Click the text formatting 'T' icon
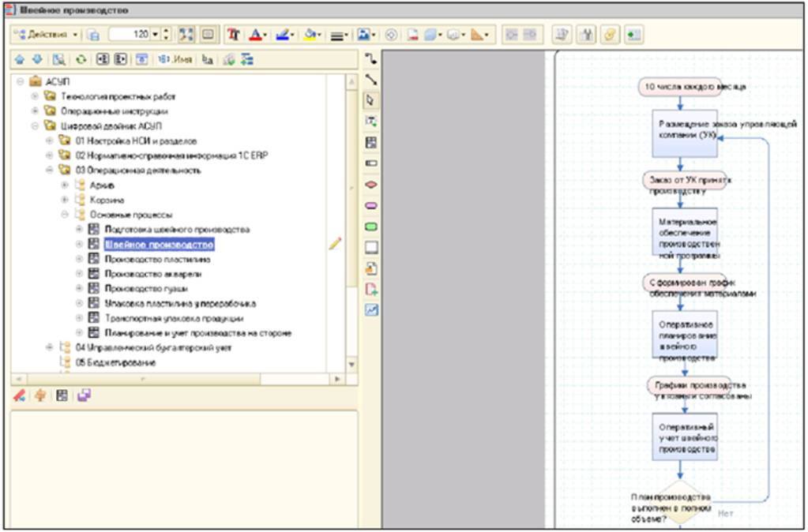808x532 pixels. [x=233, y=35]
